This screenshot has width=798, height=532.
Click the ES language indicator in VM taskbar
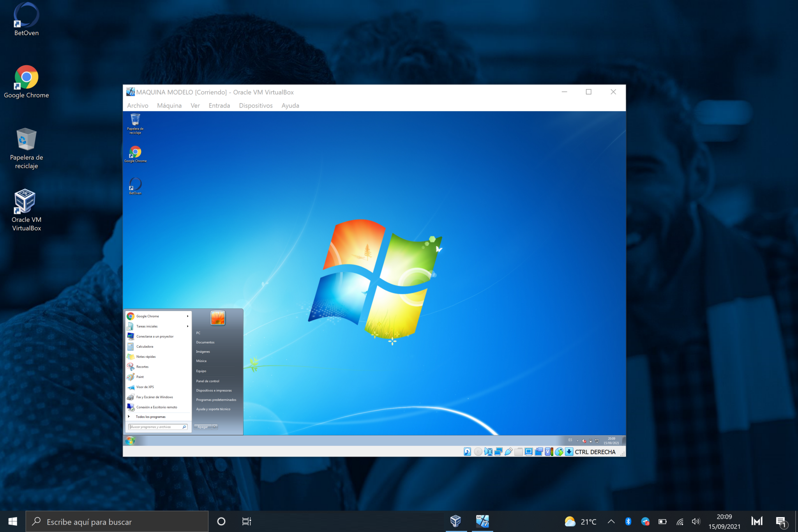tap(570, 440)
